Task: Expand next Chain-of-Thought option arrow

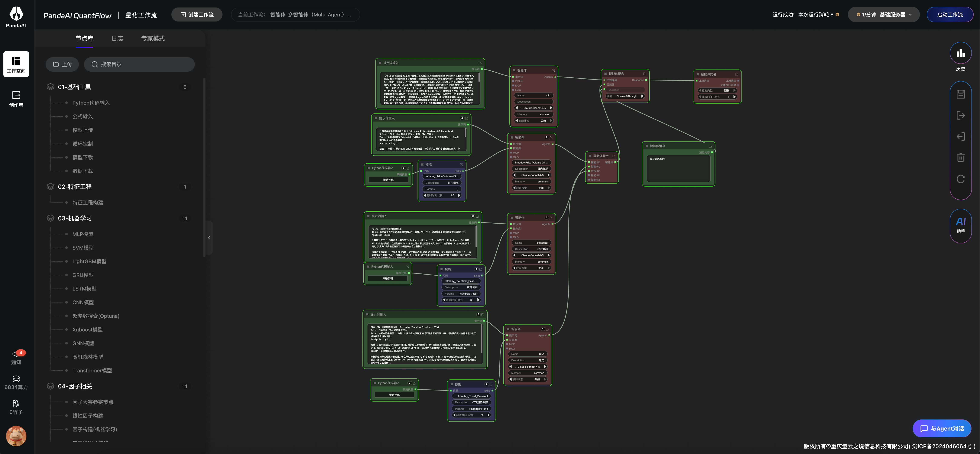Action: pos(642,96)
